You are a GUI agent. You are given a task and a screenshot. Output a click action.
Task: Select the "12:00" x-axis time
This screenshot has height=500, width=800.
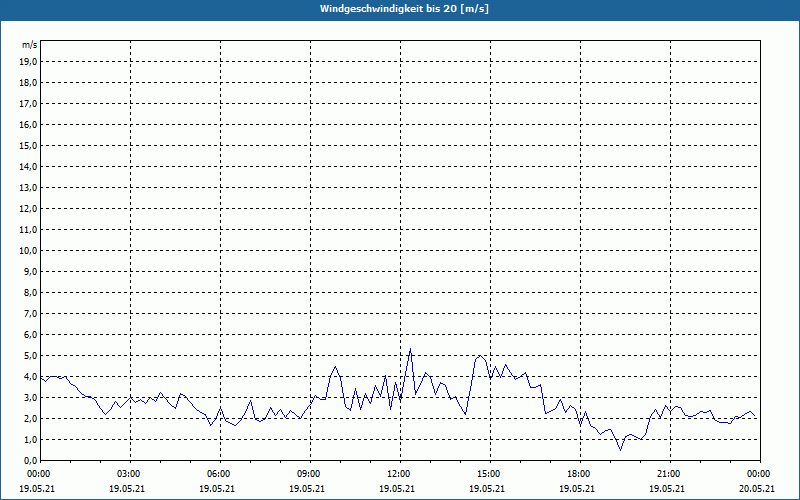pyautogui.click(x=401, y=474)
